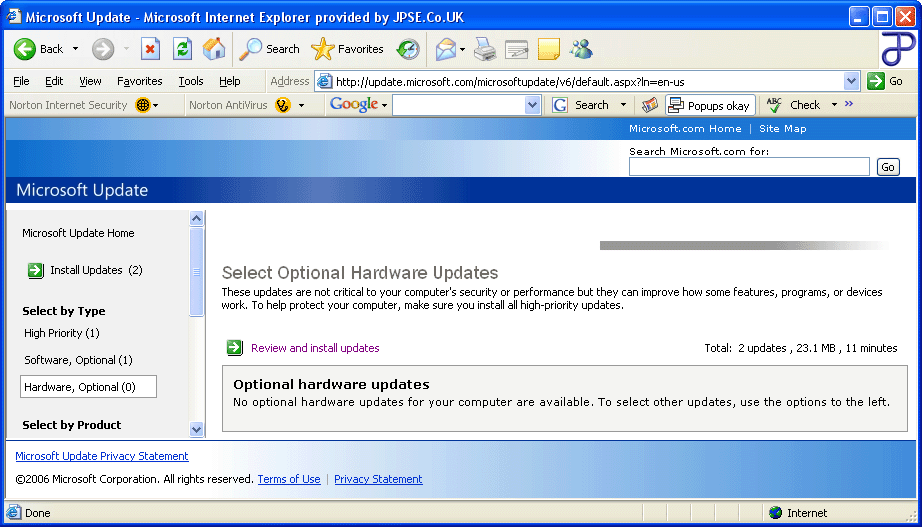
Task: Click the sidebar scrollbar thumb
Action: [196, 272]
